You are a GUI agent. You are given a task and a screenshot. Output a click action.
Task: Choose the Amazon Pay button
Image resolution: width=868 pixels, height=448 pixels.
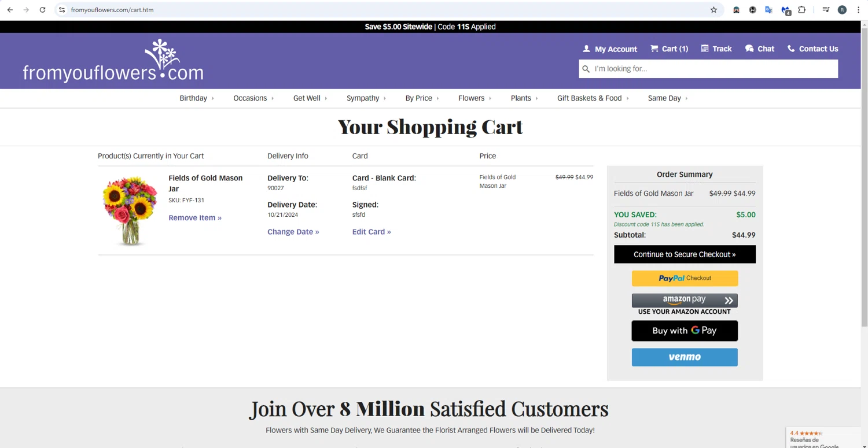tap(685, 300)
